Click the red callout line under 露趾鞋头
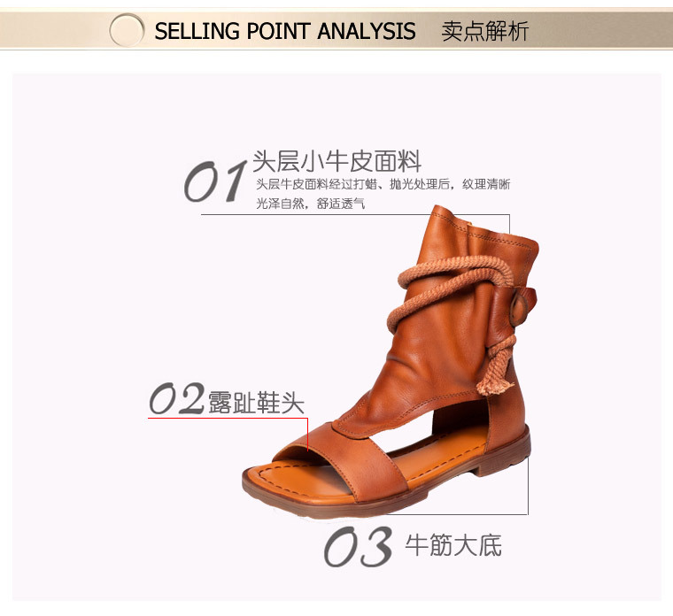The image size is (673, 616). tap(228, 418)
